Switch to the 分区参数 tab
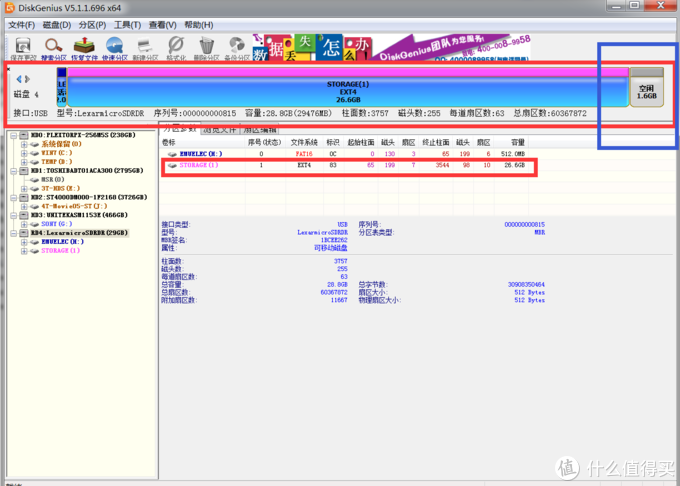Image resolution: width=680 pixels, height=486 pixels. coord(180,129)
